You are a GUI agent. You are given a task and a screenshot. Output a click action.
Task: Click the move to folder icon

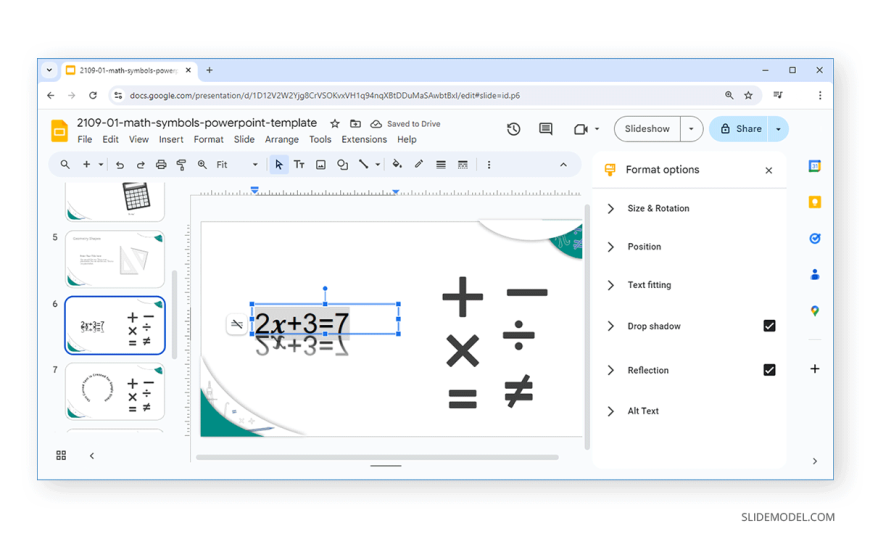(355, 124)
